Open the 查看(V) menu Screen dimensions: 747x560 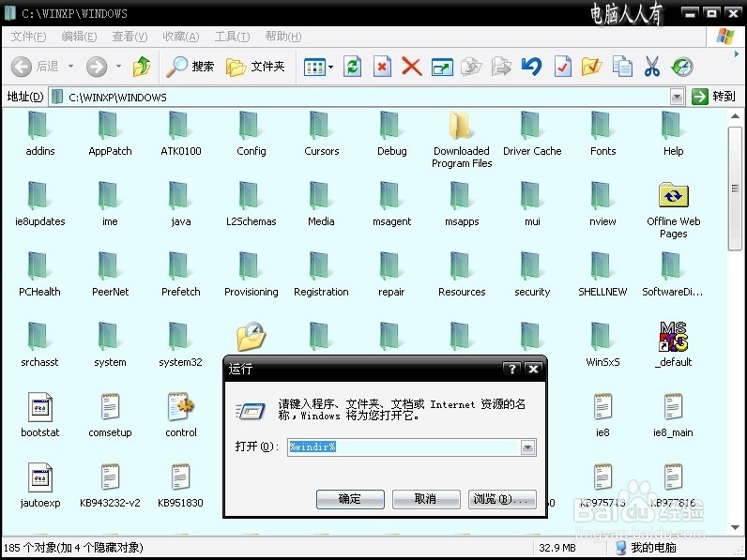coord(130,37)
